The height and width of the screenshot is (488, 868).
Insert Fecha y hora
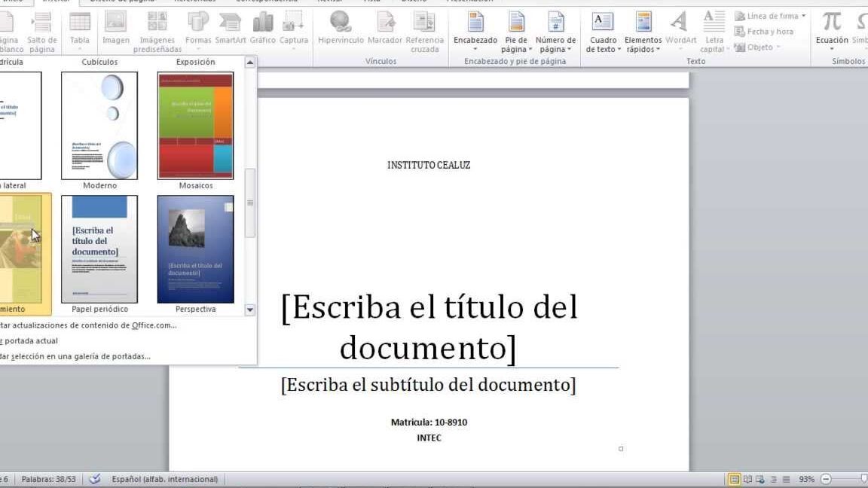[764, 32]
